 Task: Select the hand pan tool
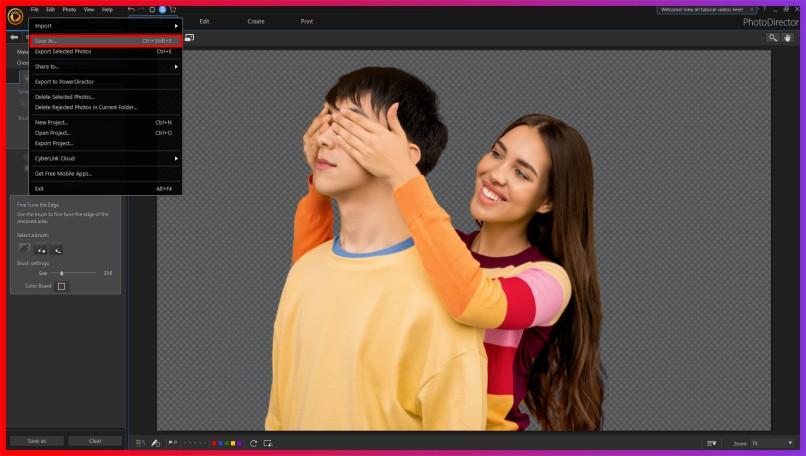(788, 37)
